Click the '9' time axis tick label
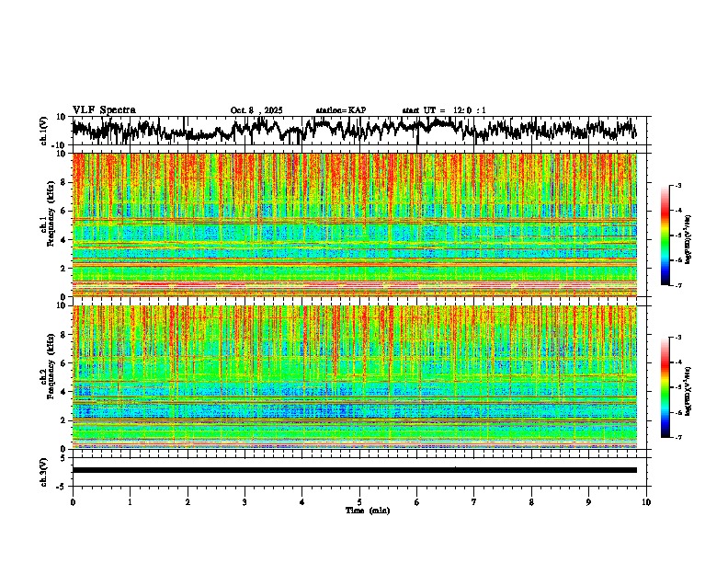The image size is (728, 563). (588, 502)
